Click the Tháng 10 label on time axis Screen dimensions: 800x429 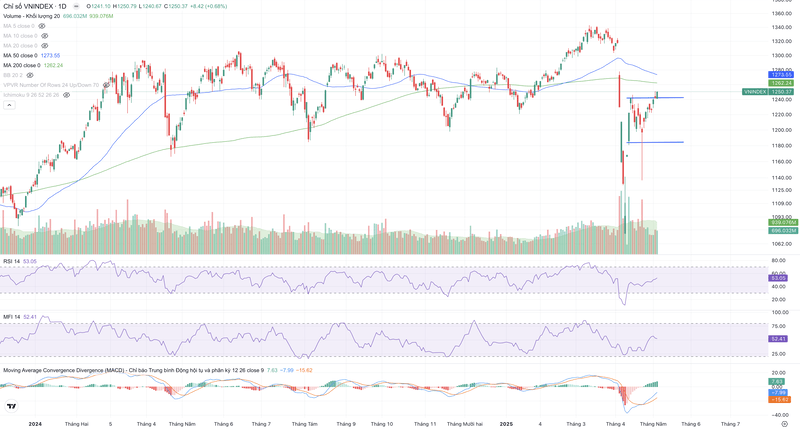[382, 424]
